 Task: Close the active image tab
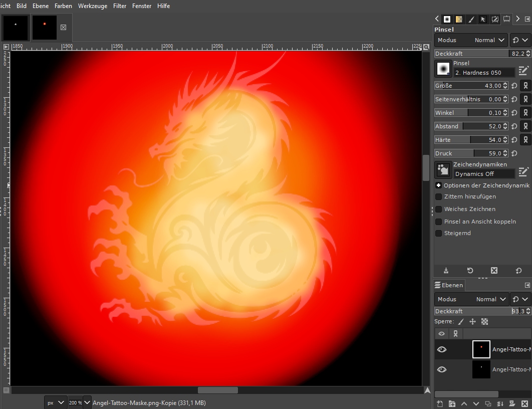(64, 28)
